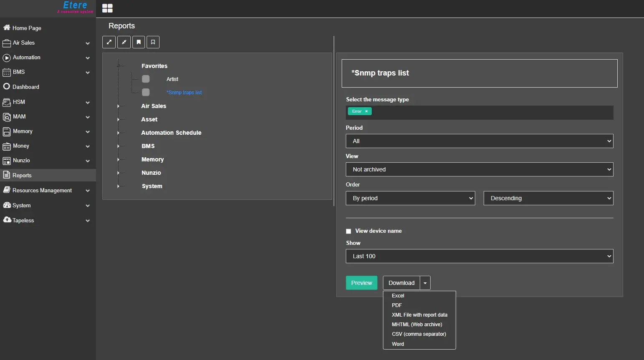Choose PDF from the download menu
Screen dimensions: 644x360
point(397,305)
